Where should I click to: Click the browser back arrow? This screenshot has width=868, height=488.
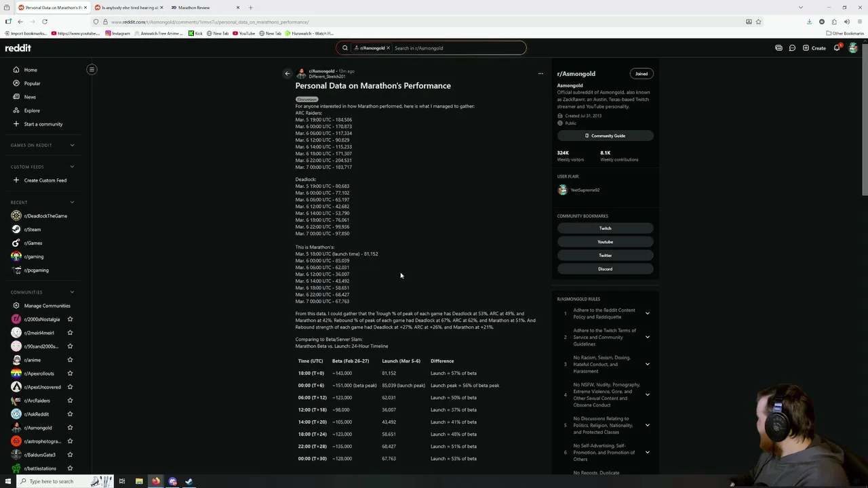tap(20, 22)
